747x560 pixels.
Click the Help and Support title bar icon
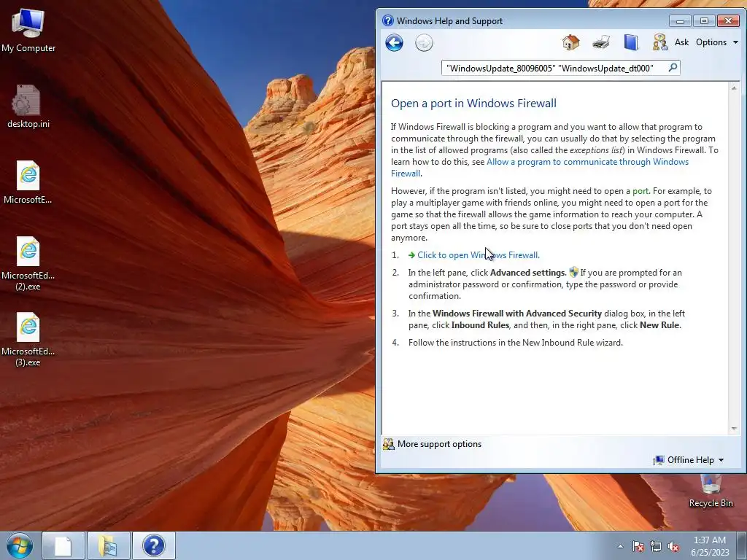tap(388, 21)
